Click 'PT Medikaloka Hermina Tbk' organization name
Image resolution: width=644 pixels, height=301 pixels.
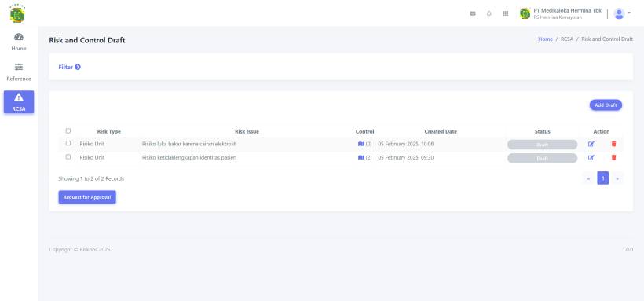click(x=568, y=11)
